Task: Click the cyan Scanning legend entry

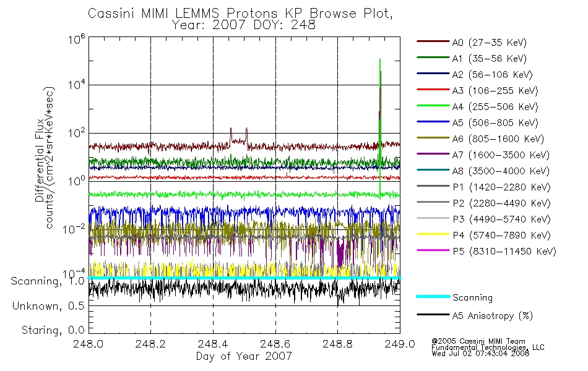Action: coord(454,297)
